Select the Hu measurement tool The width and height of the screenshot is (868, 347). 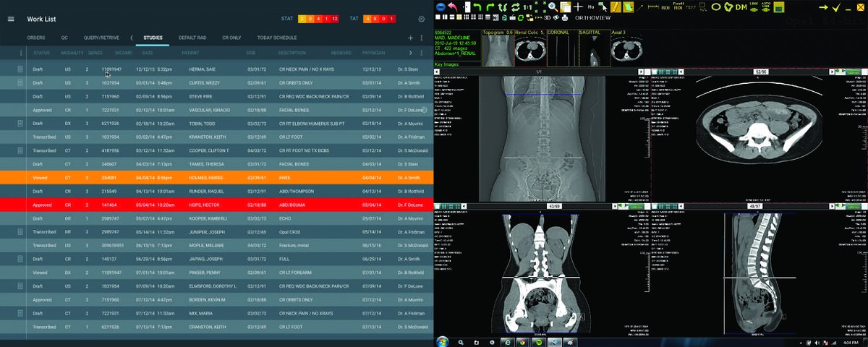pos(591,7)
